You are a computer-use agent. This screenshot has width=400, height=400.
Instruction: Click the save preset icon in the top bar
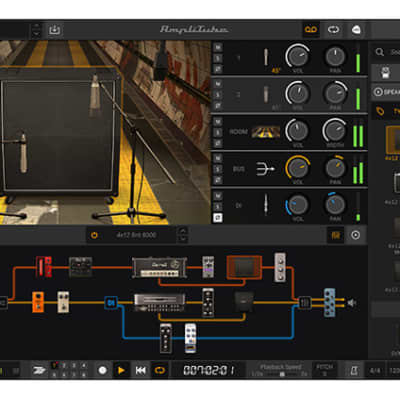coord(54,30)
